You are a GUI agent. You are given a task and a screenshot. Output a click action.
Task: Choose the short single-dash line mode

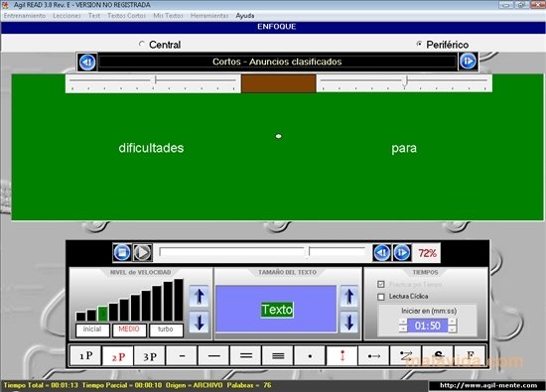[x=182, y=355]
